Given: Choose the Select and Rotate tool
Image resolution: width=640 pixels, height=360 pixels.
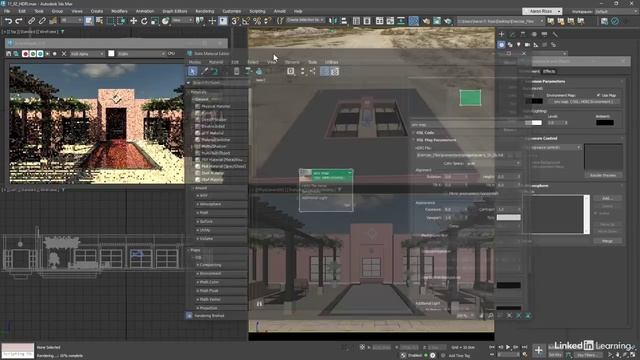Looking at the screenshot, I should [144, 21].
